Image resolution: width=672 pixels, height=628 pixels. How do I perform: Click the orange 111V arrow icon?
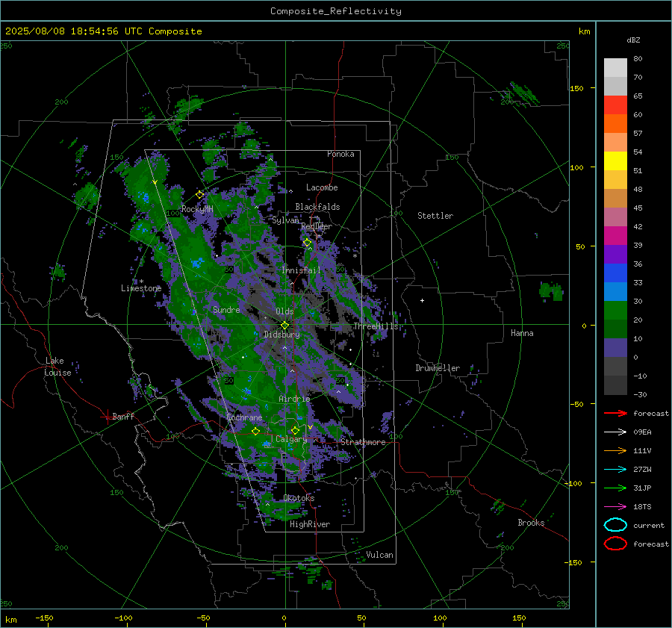(x=615, y=450)
